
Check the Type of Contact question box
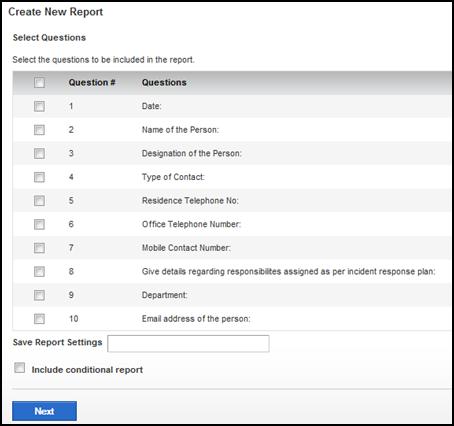(39, 177)
